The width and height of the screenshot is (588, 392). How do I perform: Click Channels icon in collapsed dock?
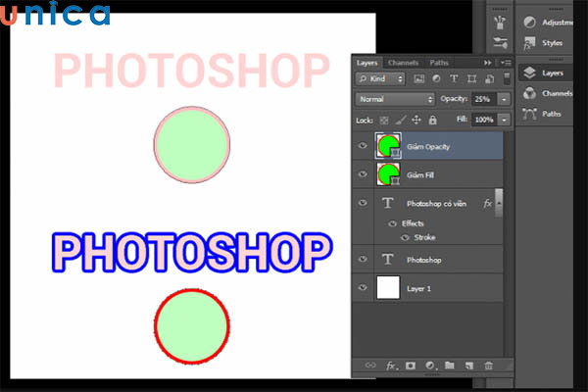529,93
